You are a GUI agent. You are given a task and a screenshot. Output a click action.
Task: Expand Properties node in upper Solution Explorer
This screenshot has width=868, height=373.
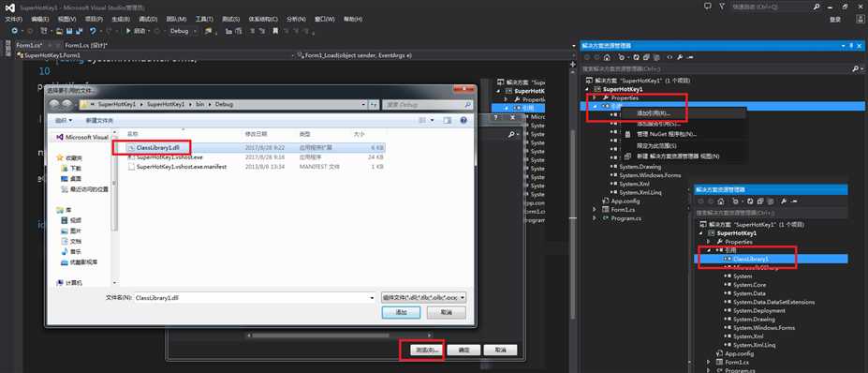point(596,97)
